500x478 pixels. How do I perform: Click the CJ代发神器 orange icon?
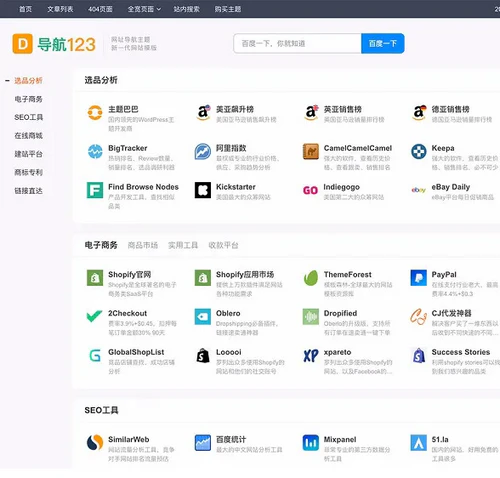coord(419,316)
